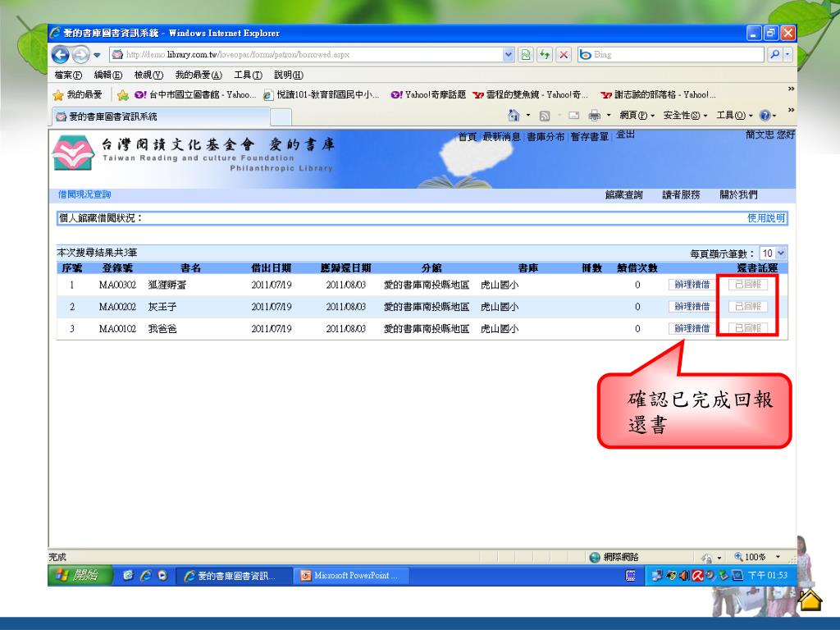Image resolution: width=840 pixels, height=630 pixels.
Task: Open the 網頁(P) command bar menu
Action: pyautogui.click(x=637, y=115)
